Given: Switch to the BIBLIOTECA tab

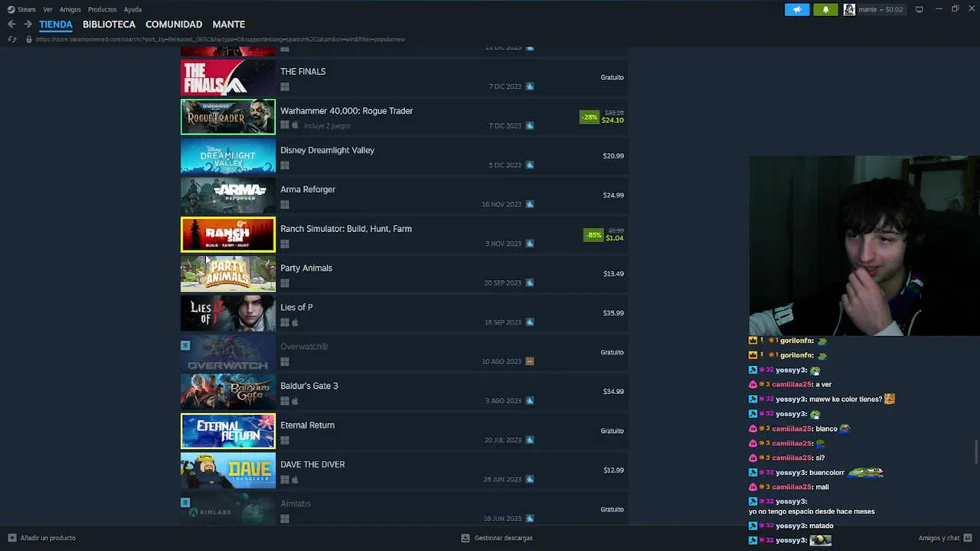Looking at the screenshot, I should pos(109,24).
